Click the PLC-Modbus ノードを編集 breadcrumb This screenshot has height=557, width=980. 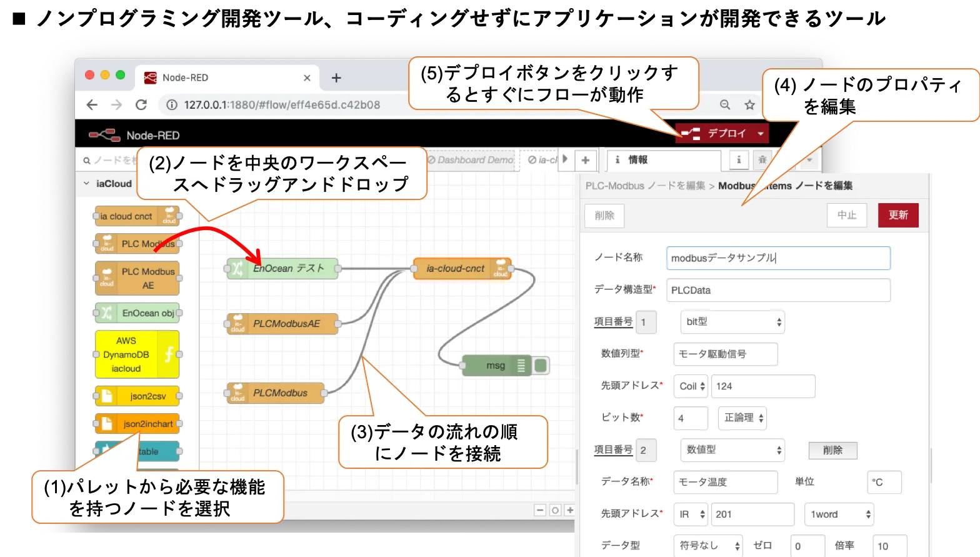(x=645, y=186)
